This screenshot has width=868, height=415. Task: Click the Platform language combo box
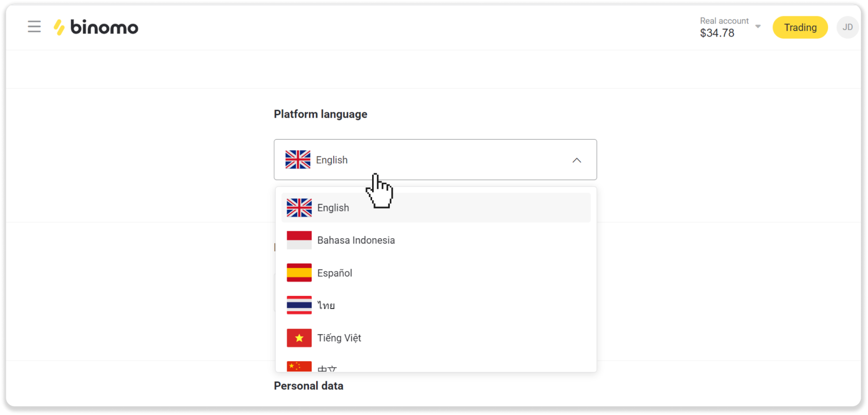click(435, 160)
